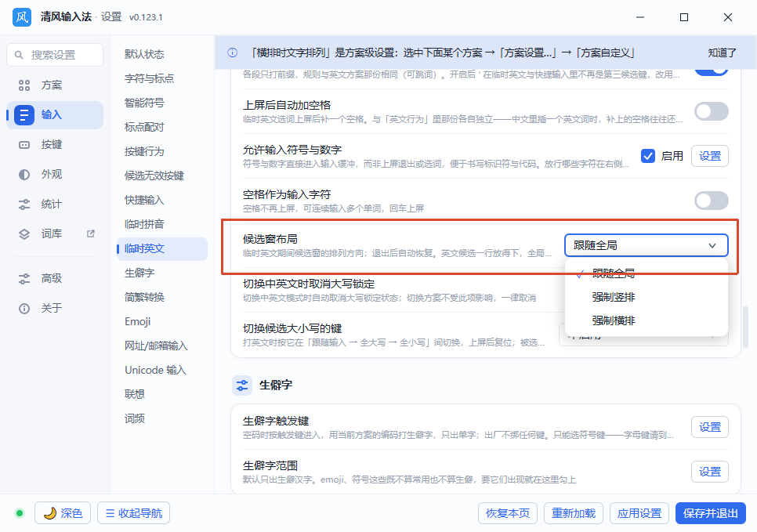Click the external-link icon beside 词库
This screenshot has width=757, height=532.
(90, 233)
